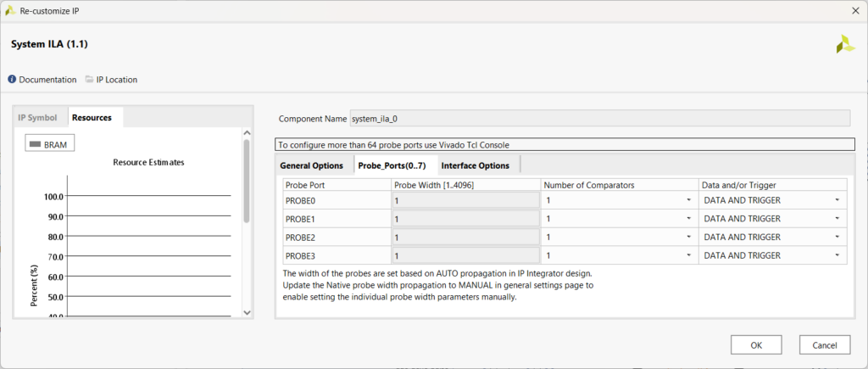
Task: Switch to the IP Symbol tab
Action: click(x=38, y=117)
